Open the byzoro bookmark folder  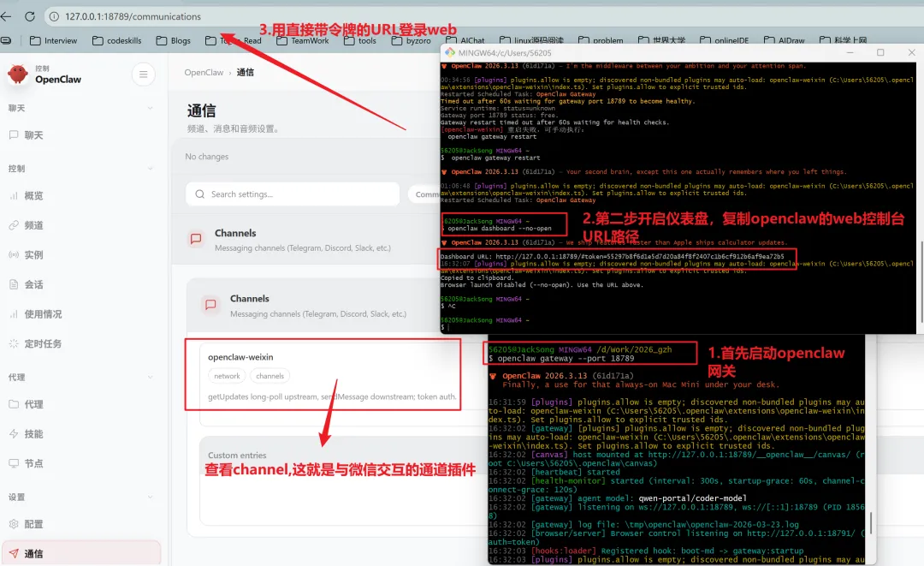411,41
